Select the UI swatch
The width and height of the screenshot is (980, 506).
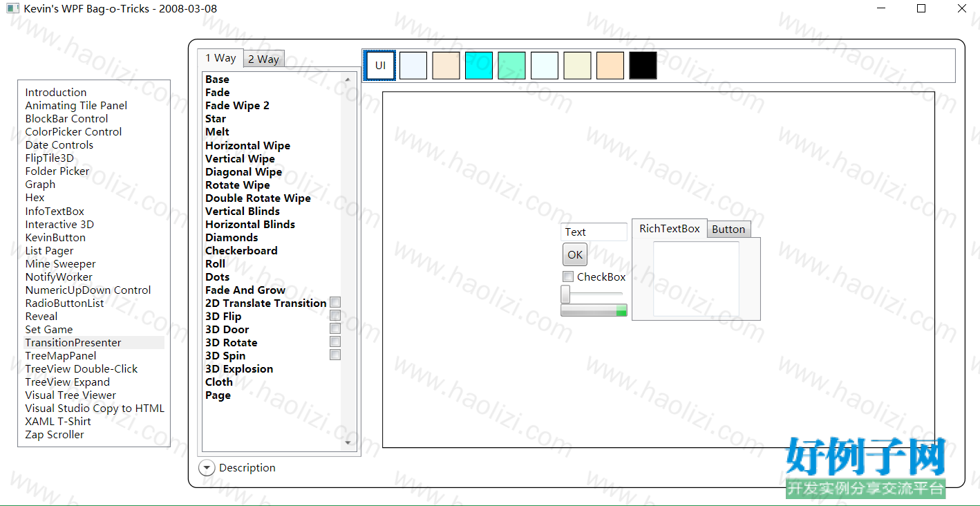point(381,66)
